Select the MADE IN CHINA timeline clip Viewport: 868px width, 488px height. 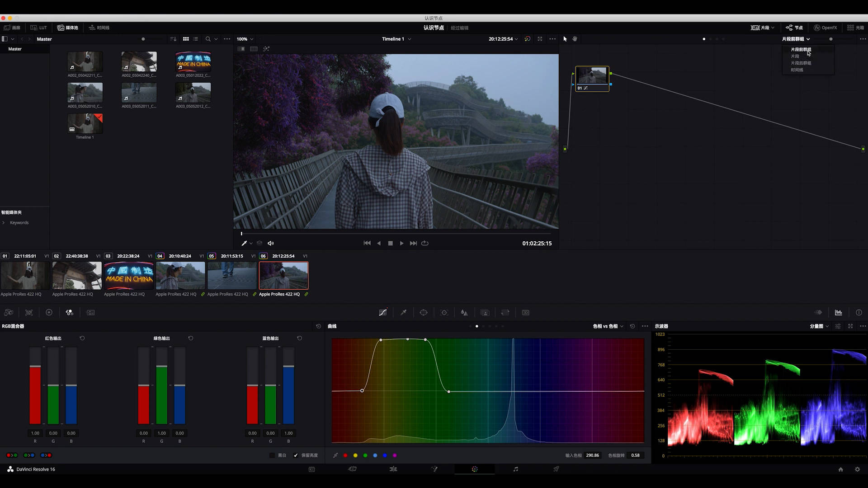click(129, 275)
